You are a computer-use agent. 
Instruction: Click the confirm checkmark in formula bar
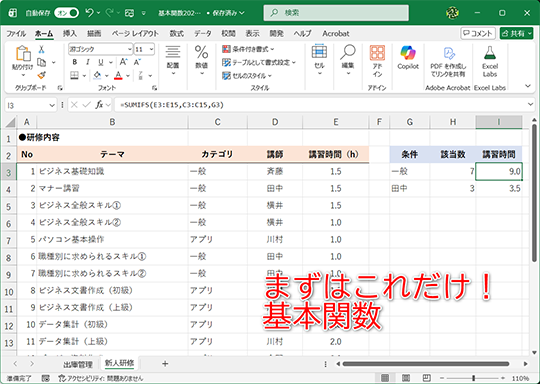[86, 105]
